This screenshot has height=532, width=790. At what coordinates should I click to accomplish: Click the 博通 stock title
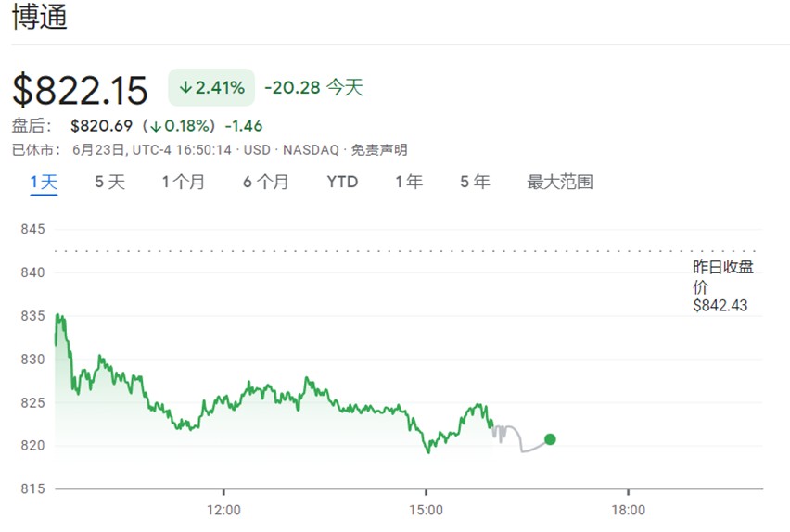point(40,18)
